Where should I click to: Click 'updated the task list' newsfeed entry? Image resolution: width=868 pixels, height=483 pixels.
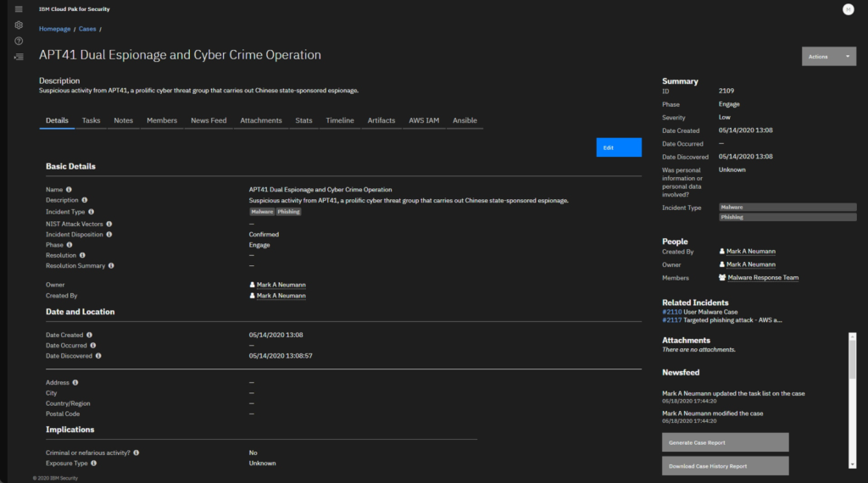tap(733, 394)
